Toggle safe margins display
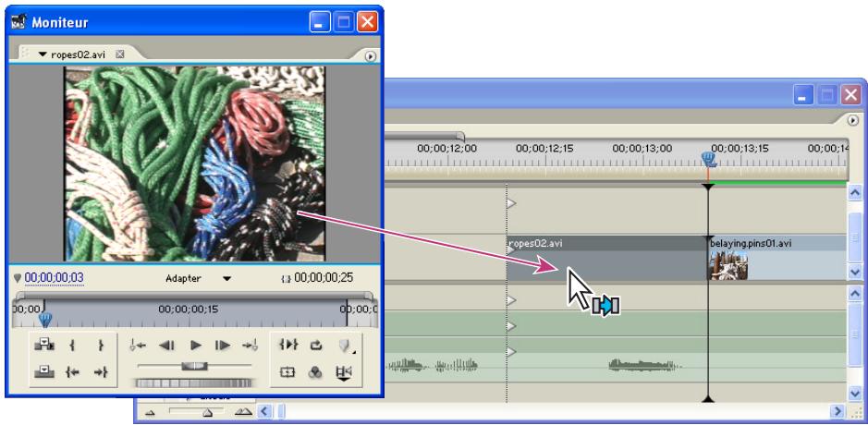868x425 pixels. point(286,372)
